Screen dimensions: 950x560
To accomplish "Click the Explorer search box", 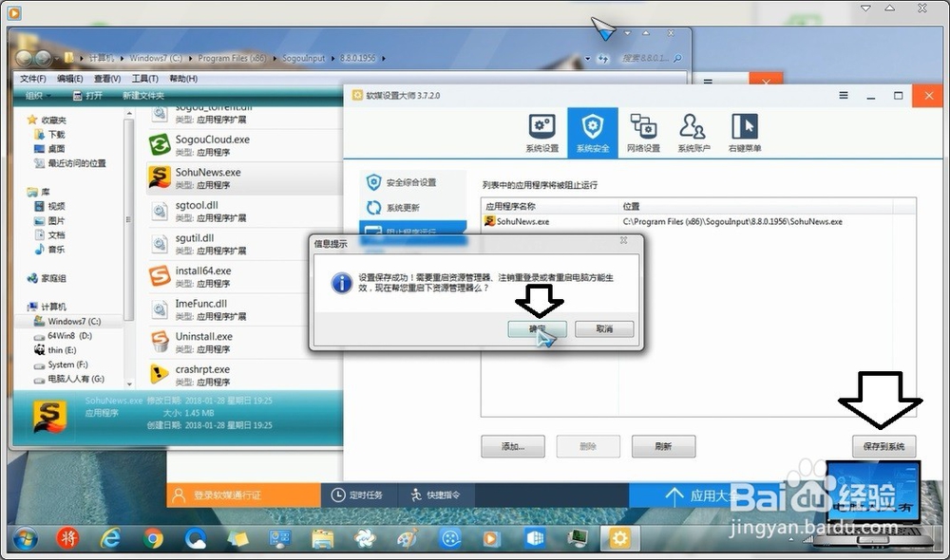I will coord(650,58).
